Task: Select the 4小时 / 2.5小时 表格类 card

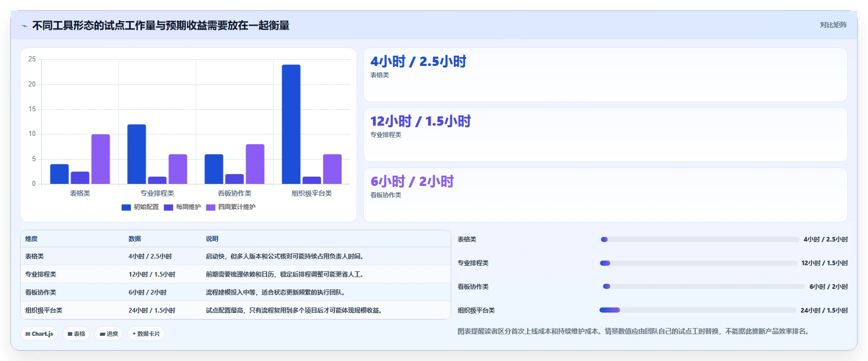Action: [x=605, y=75]
